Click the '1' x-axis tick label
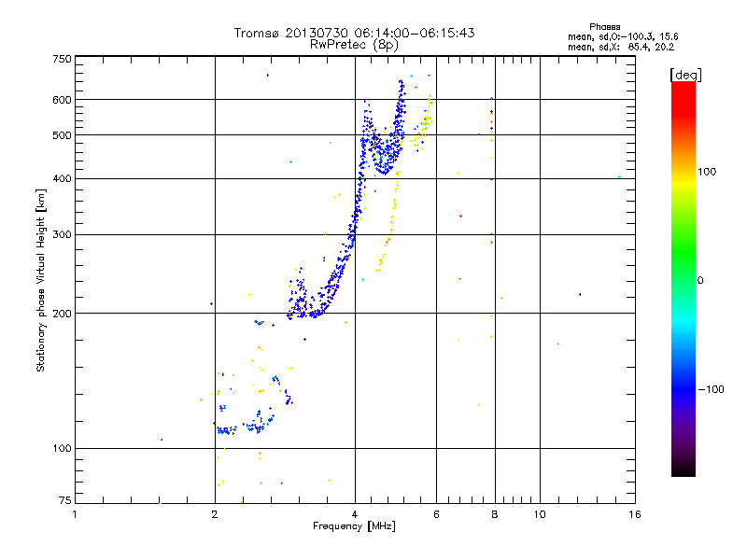The height and width of the screenshot is (560, 747). pyautogui.click(x=75, y=514)
